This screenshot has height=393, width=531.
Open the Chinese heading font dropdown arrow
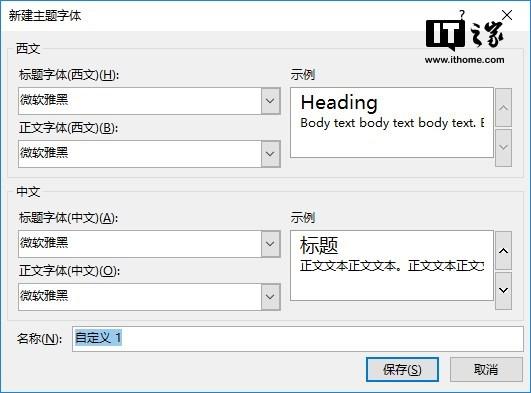point(271,244)
